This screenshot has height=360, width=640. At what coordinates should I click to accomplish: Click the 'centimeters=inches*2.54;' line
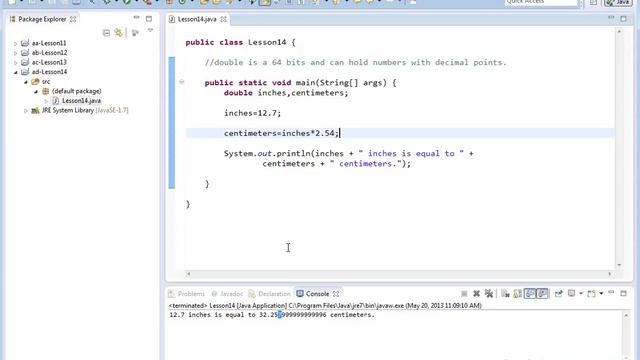pos(281,133)
